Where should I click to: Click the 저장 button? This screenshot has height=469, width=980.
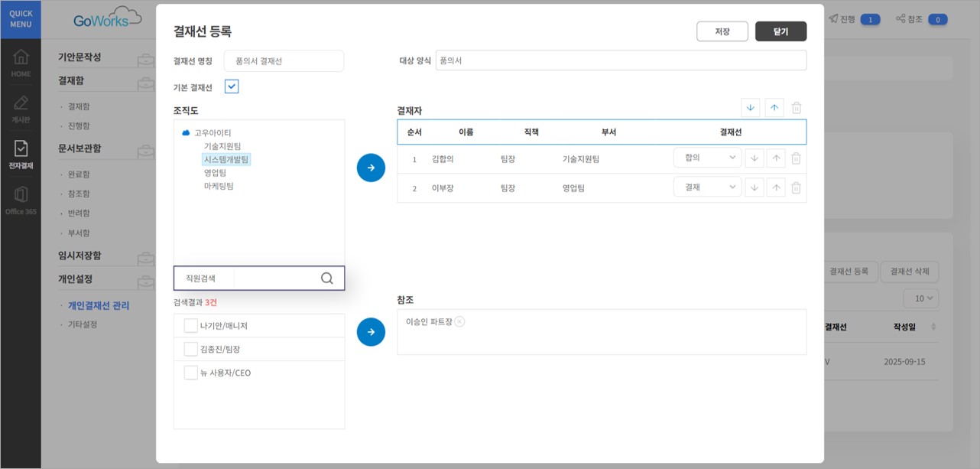tap(722, 31)
